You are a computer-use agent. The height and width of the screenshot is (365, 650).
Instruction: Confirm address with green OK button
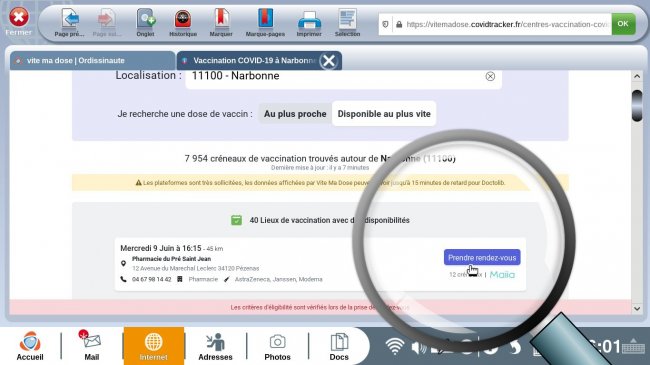(x=623, y=24)
